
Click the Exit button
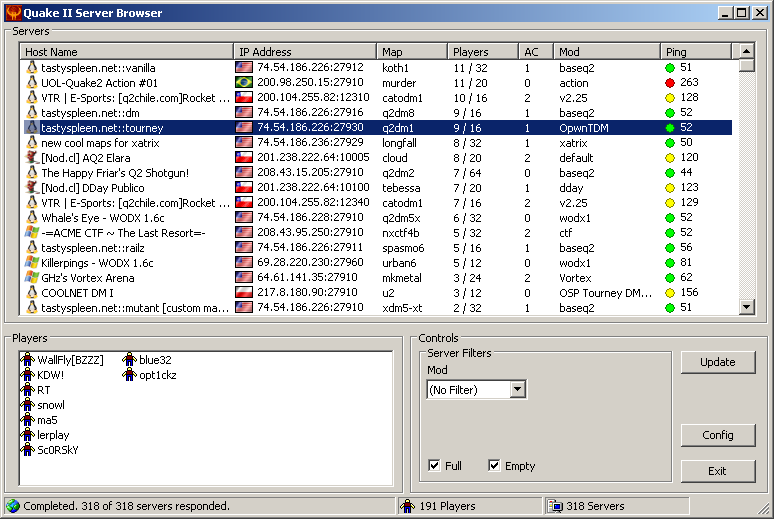tap(718, 471)
